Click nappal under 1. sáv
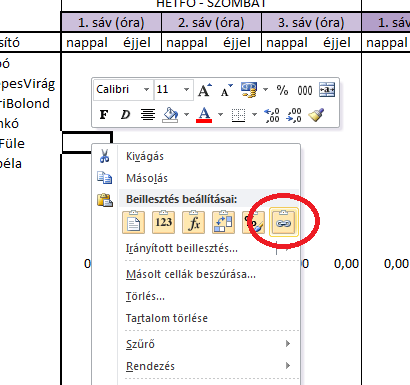This screenshot has width=410, height=385. tap(87, 43)
